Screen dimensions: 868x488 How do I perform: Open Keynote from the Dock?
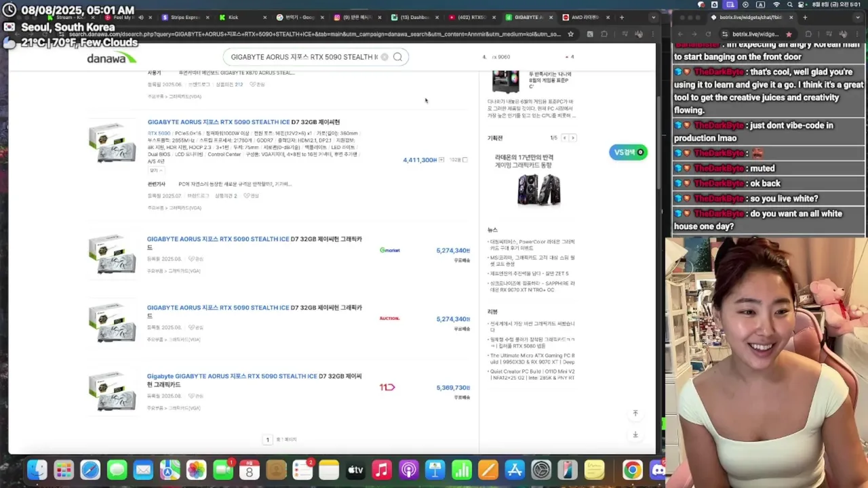435,470
